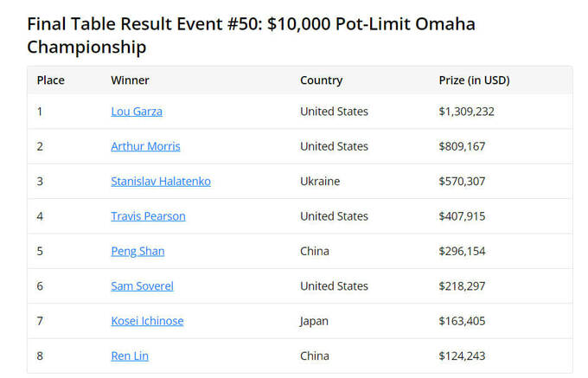Click the Winner column header
Viewport: 588px width, 378px height.
pos(130,80)
